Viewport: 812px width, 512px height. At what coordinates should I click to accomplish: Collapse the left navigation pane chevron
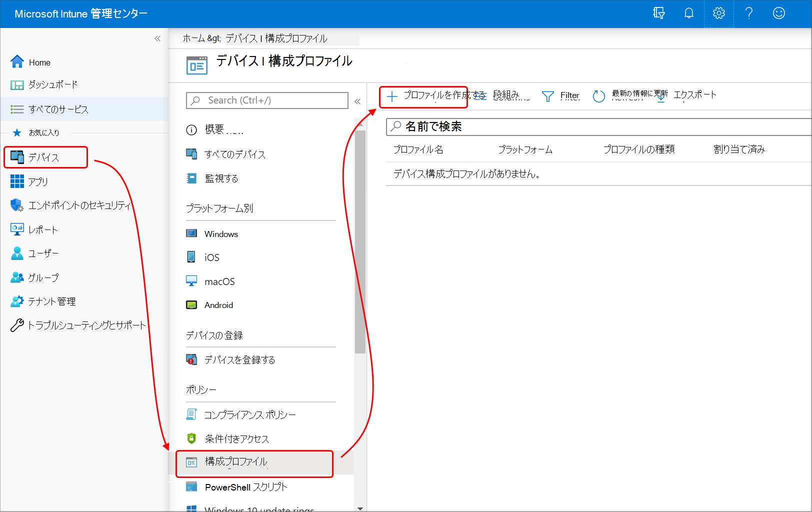[x=157, y=38]
